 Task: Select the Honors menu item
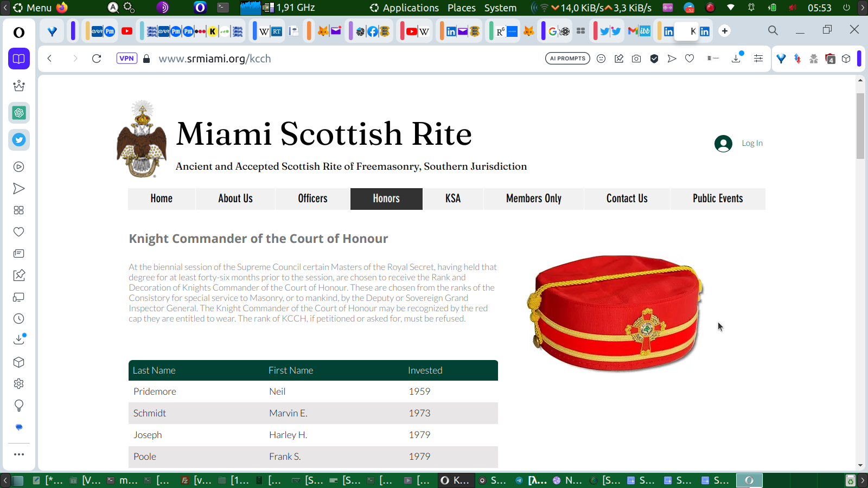point(386,198)
